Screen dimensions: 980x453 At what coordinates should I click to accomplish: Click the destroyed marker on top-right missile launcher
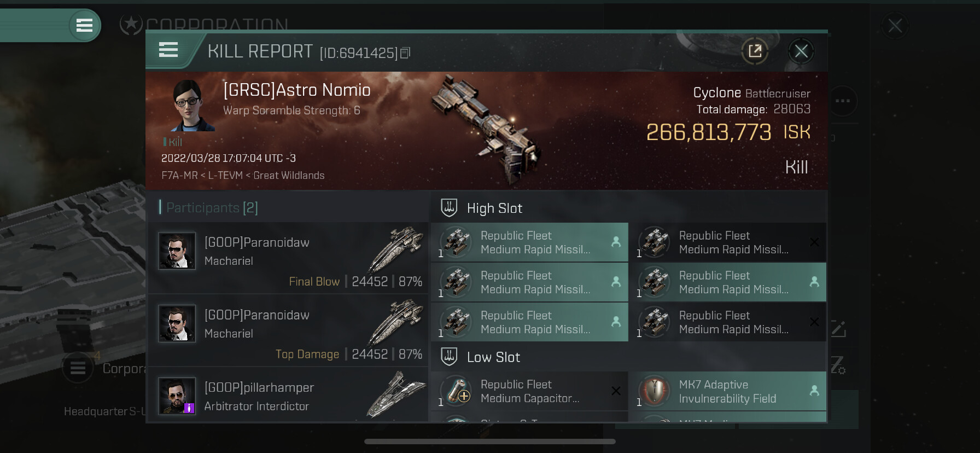[x=814, y=242]
